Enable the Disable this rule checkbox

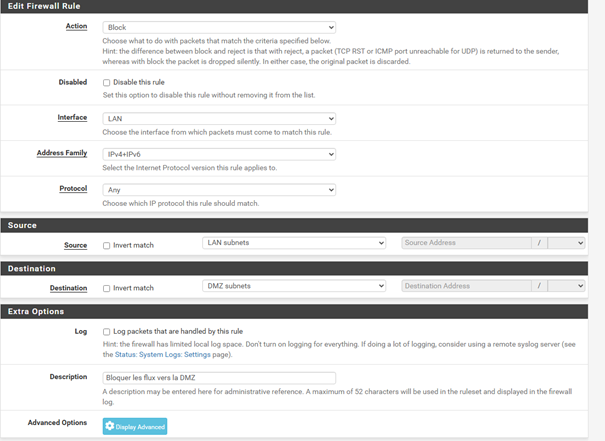(107, 83)
